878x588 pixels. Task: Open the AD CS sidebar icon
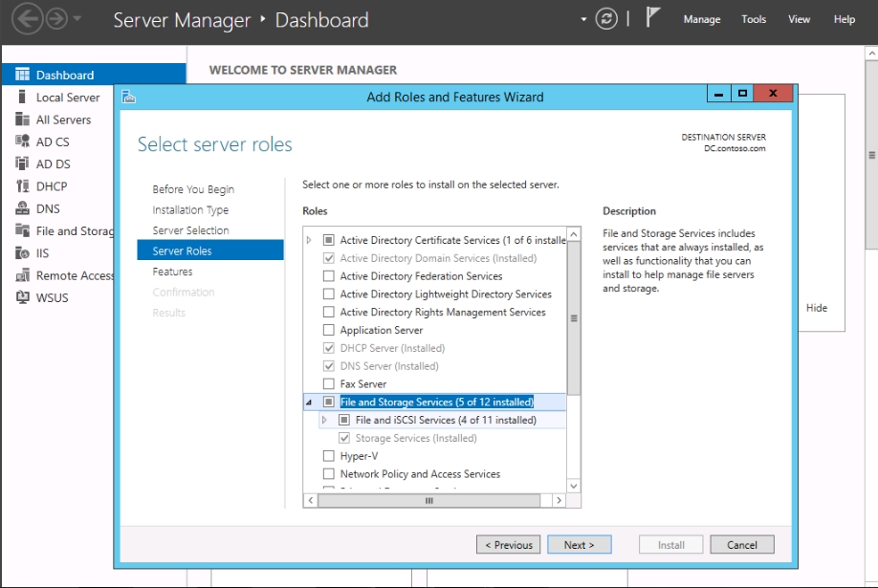click(x=22, y=142)
